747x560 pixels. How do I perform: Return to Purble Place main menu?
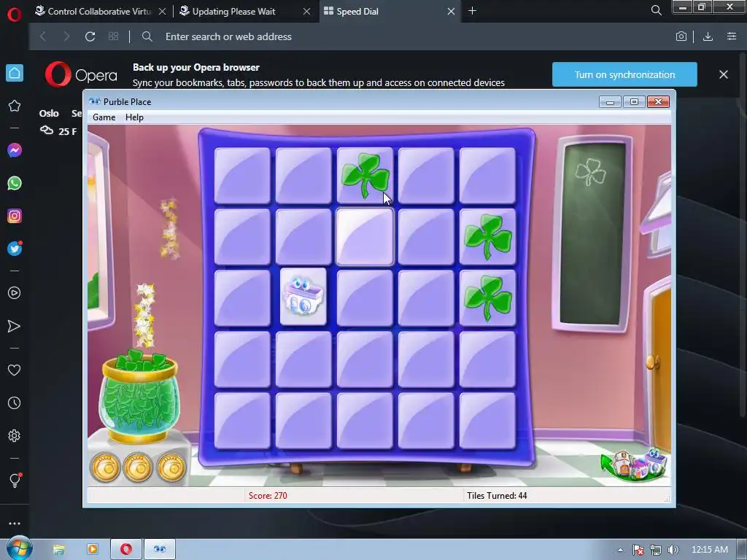[x=634, y=464]
